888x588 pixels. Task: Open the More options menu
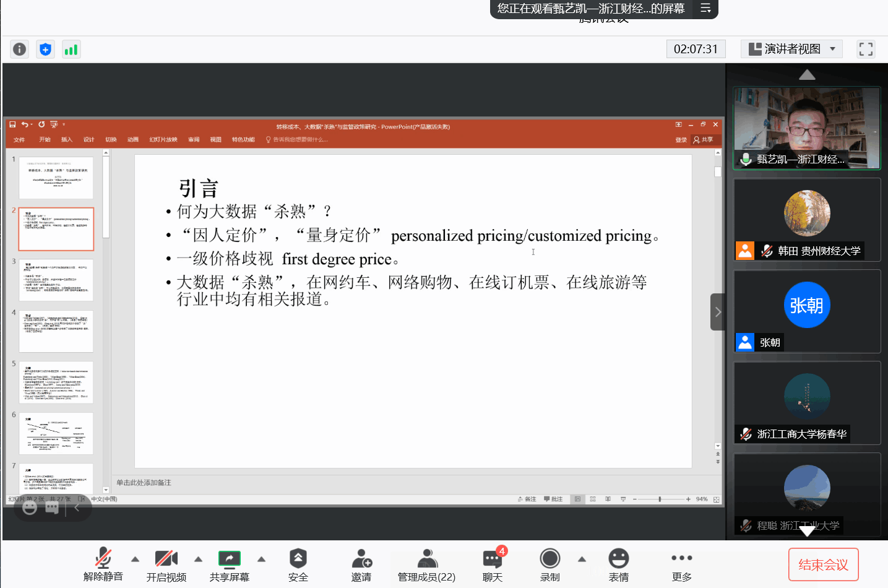pyautogui.click(x=681, y=564)
